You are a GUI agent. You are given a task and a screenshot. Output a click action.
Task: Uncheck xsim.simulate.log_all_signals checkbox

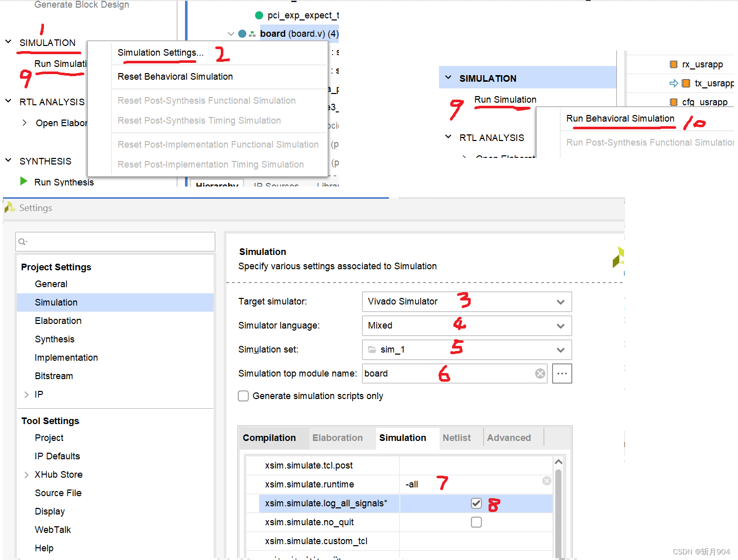[476, 503]
